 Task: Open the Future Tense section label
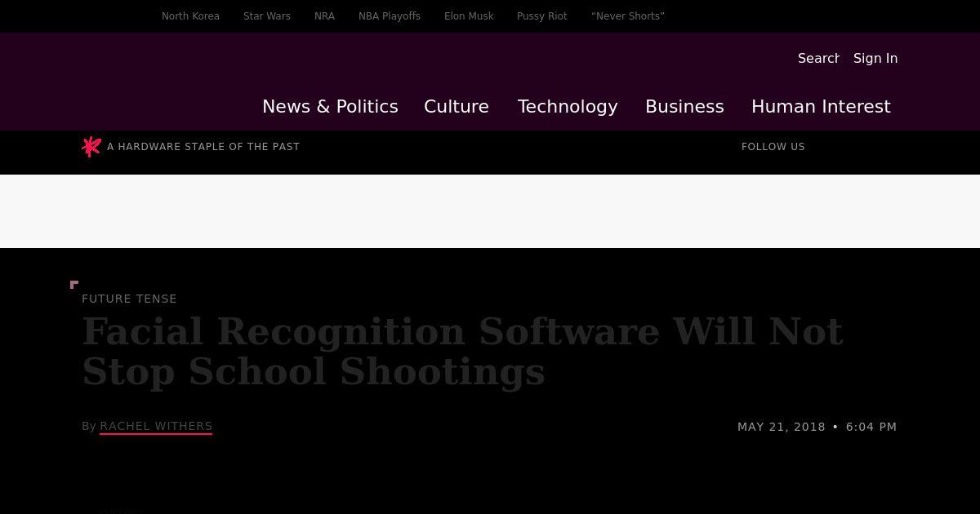pos(129,299)
